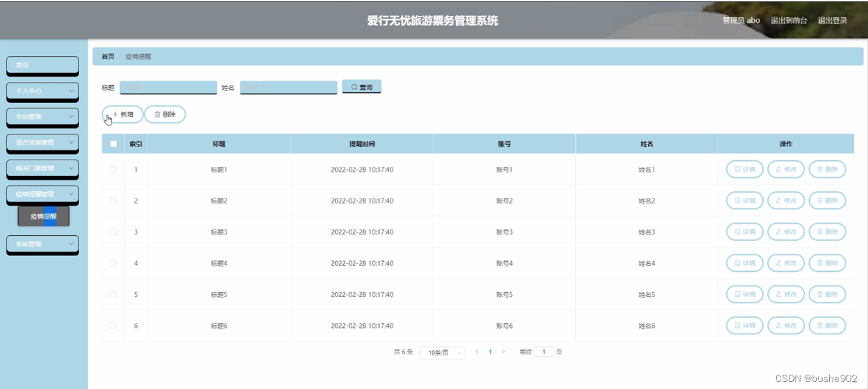This screenshot has width=868, height=389.
Task: Click 修改 edit for row 姓名3
Action: 786,232
